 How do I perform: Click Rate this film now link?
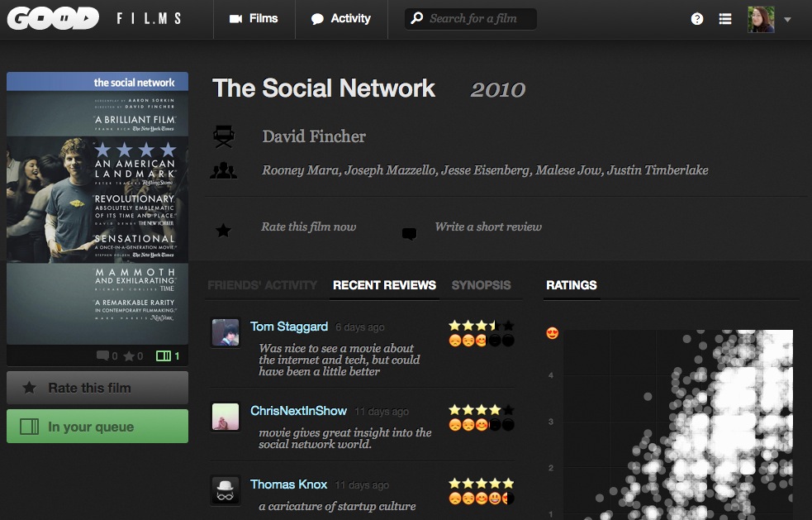pyautogui.click(x=309, y=227)
